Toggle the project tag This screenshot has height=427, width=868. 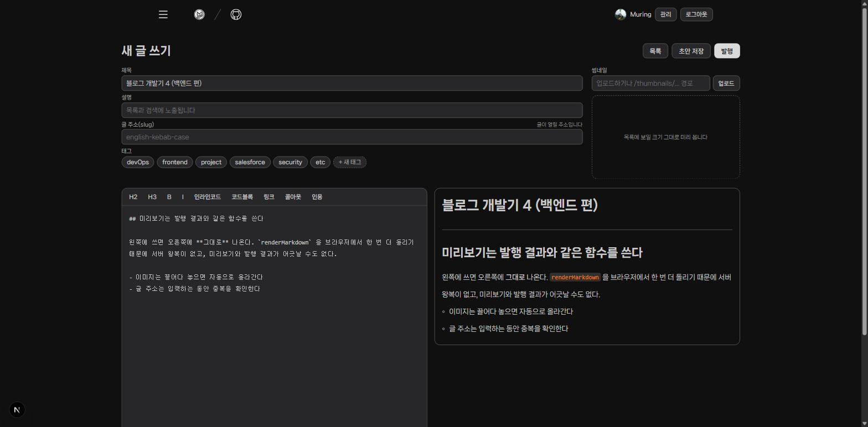pyautogui.click(x=211, y=162)
